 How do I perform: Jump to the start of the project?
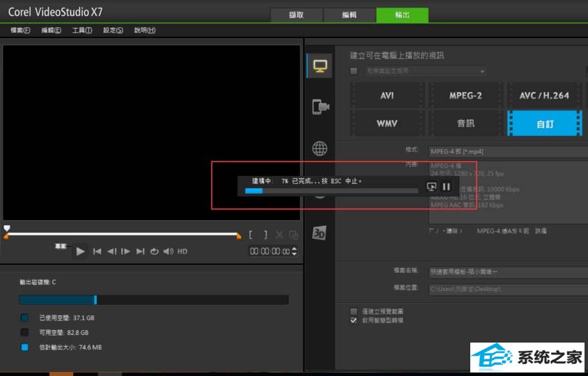[x=97, y=251]
